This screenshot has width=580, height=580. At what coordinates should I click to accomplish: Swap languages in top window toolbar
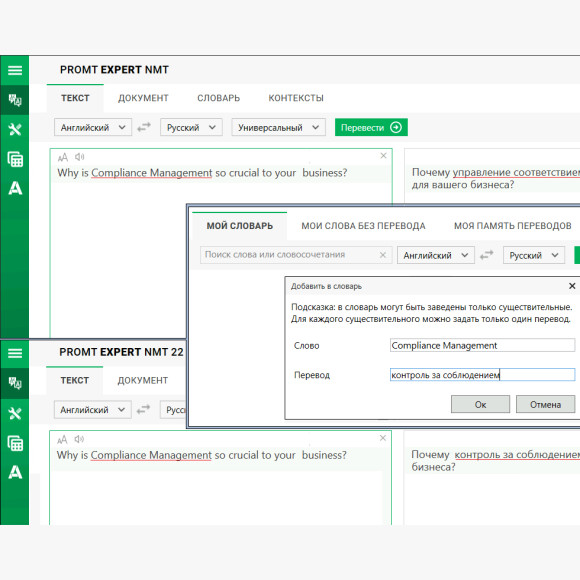click(144, 127)
